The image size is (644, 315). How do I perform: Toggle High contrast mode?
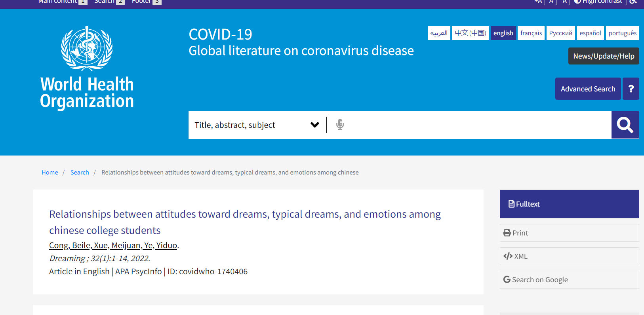point(598,2)
